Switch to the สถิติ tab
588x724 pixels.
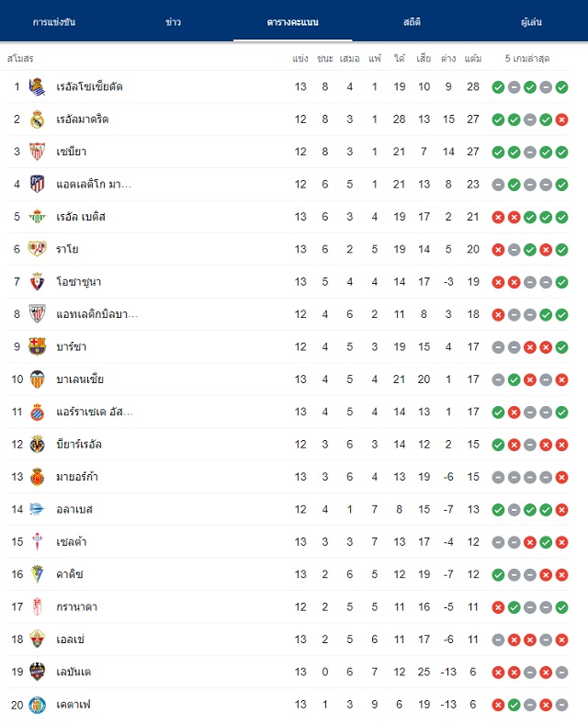coord(412,22)
